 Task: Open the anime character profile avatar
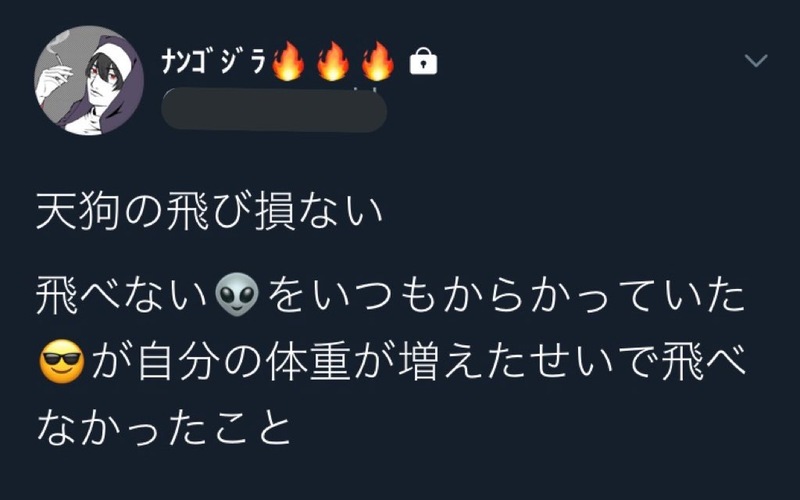(x=89, y=80)
